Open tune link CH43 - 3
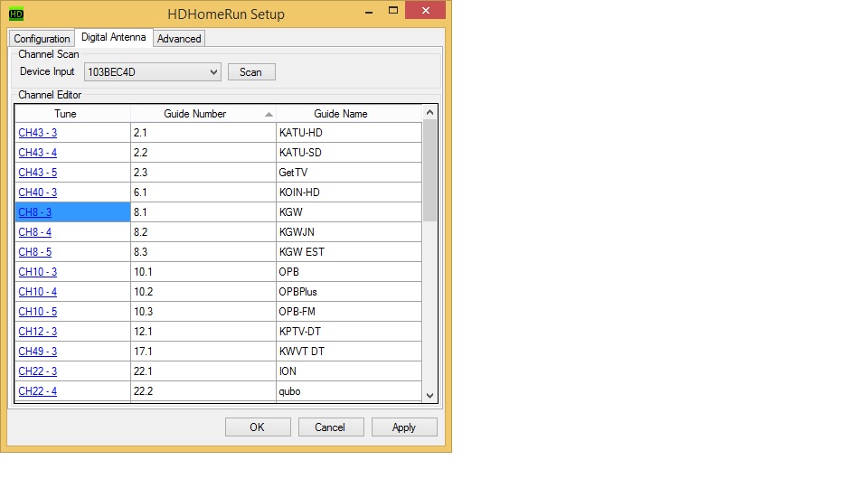 click(38, 133)
